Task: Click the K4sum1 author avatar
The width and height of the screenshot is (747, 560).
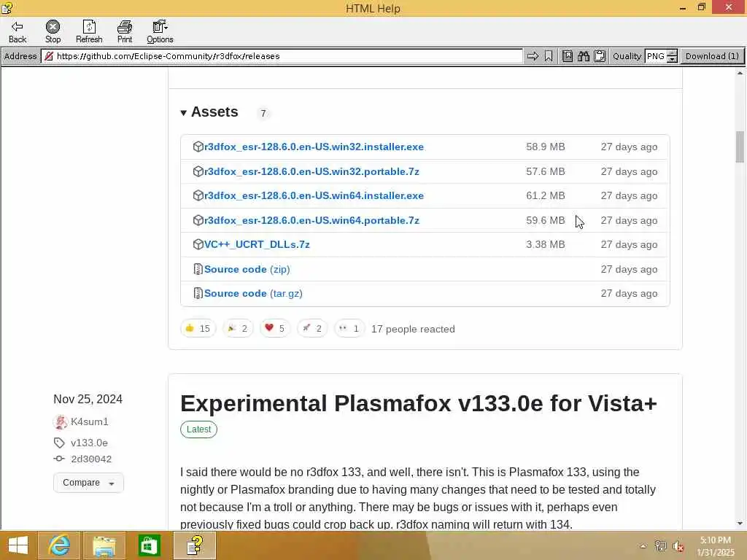Action: pyautogui.click(x=61, y=422)
